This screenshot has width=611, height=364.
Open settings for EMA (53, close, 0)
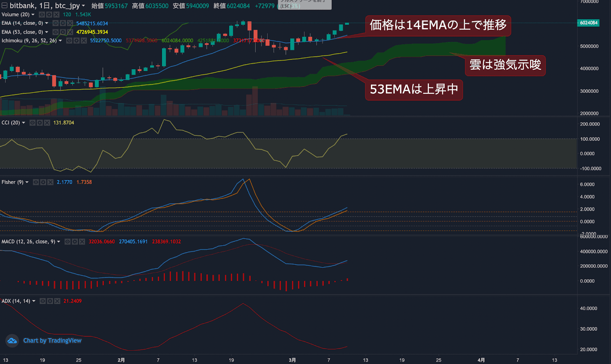tap(63, 32)
